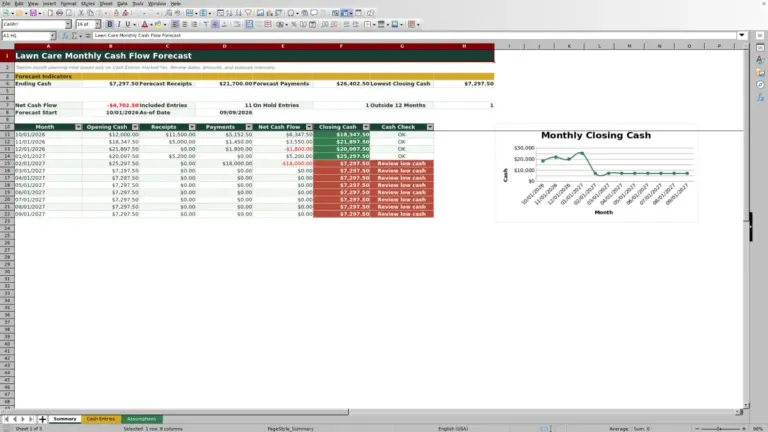Open the File menu
768x432 pixels.
click(x=6, y=3)
